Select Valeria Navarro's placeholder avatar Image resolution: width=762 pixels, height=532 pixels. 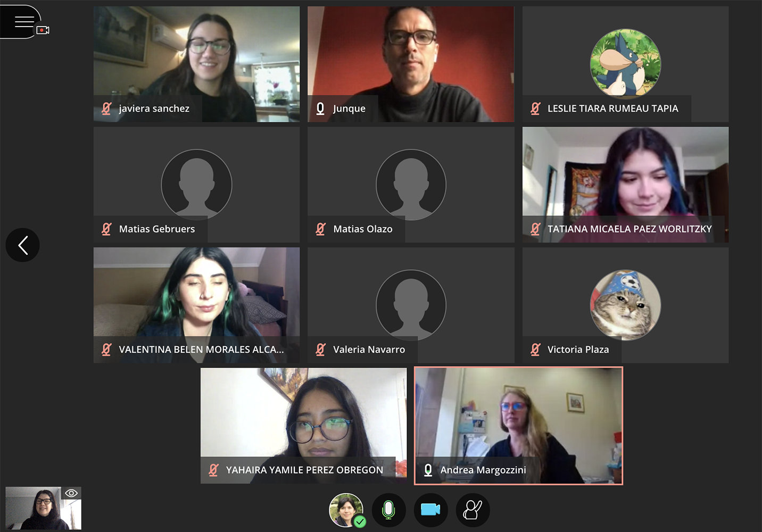coord(411,305)
